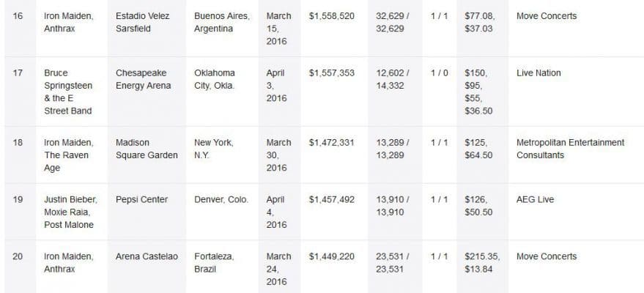Select the AEG Live promoter entry
644x293 pixels.
pyautogui.click(x=535, y=200)
